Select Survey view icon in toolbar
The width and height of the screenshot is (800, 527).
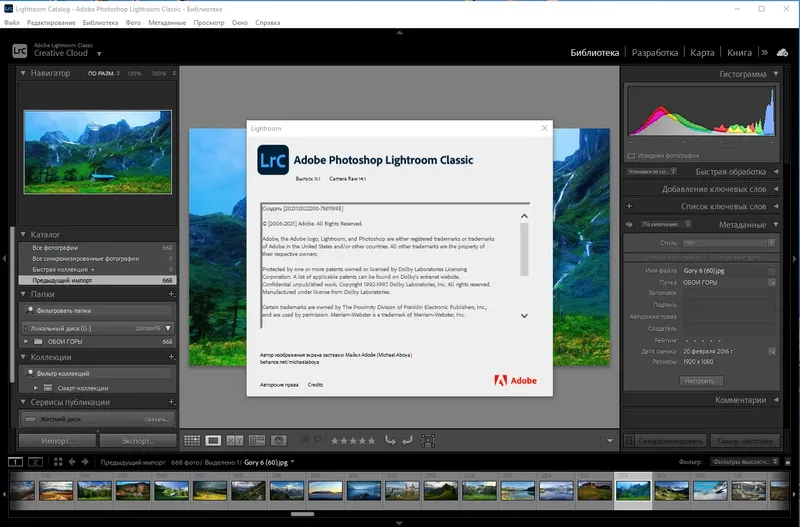click(257, 441)
